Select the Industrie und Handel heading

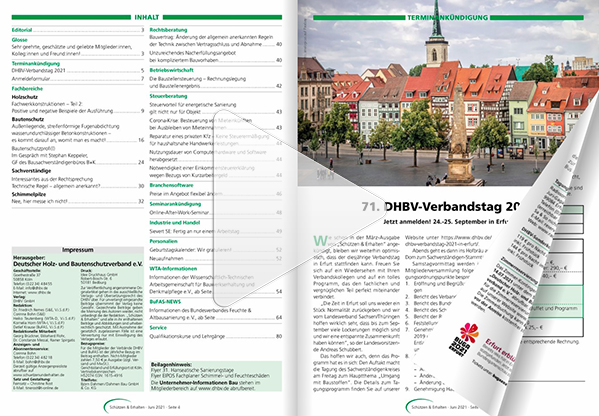pyautogui.click(x=175, y=223)
